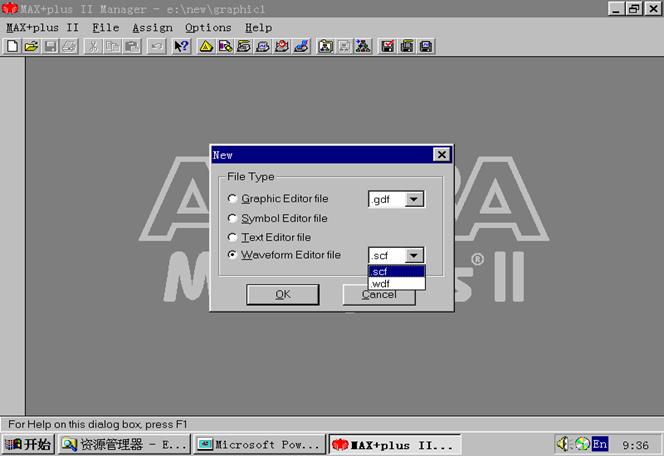Choose .wdf from the dropdown list

396,283
